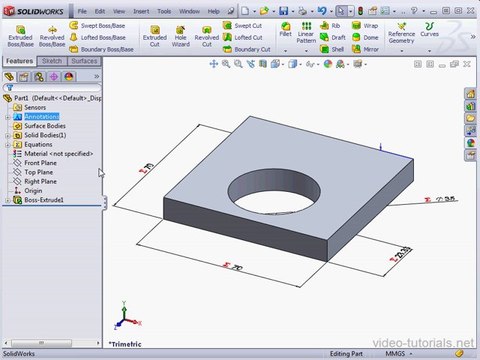Viewport: 480px width, 360px height.
Task: Switch to PropertyManager panel tab
Action: tap(24, 77)
